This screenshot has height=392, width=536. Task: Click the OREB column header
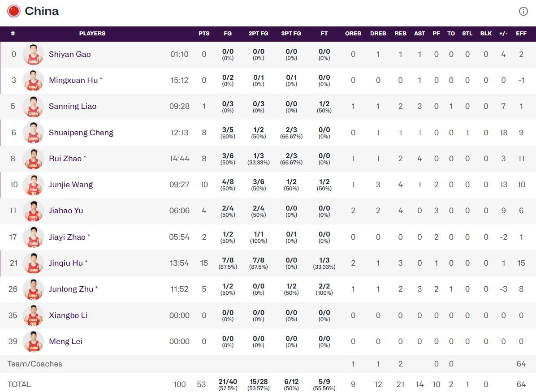[x=353, y=34]
